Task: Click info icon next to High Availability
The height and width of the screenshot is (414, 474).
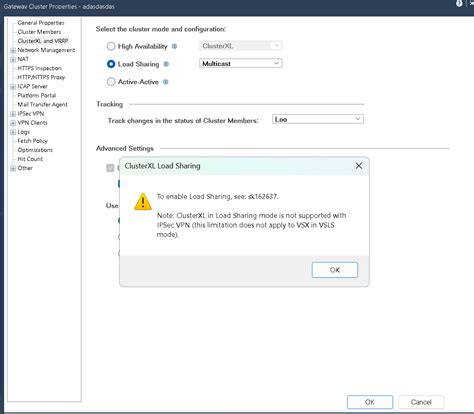Action: click(174, 46)
